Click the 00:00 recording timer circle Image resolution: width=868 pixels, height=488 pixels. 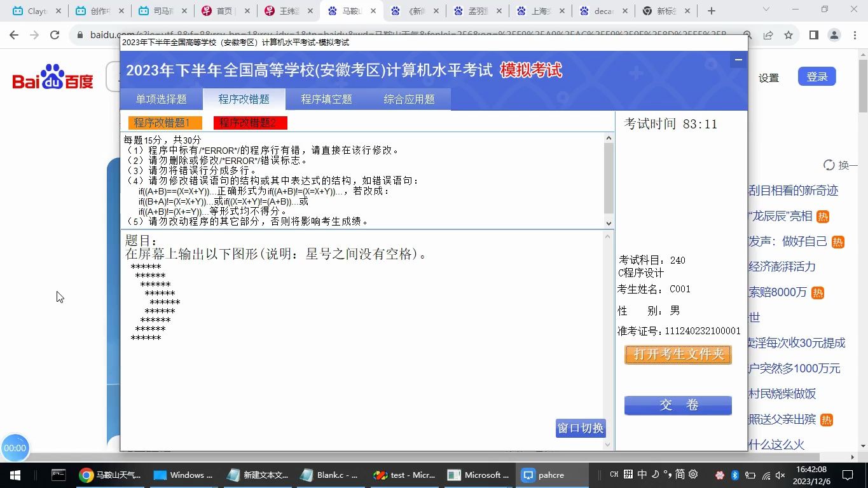[15, 448]
